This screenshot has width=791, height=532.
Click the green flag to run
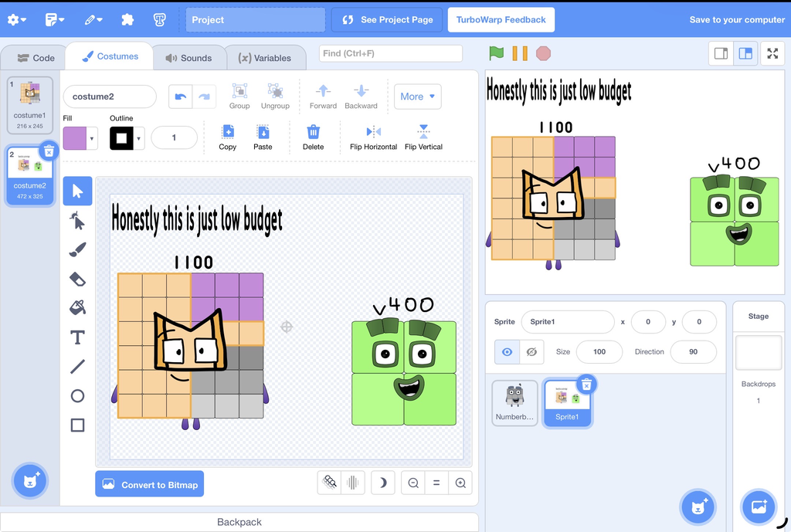(x=497, y=53)
